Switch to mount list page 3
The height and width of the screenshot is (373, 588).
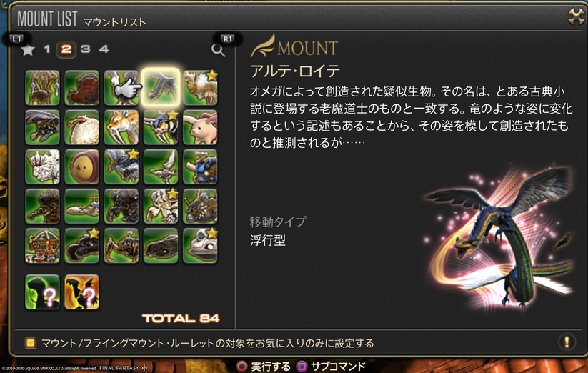(x=86, y=49)
